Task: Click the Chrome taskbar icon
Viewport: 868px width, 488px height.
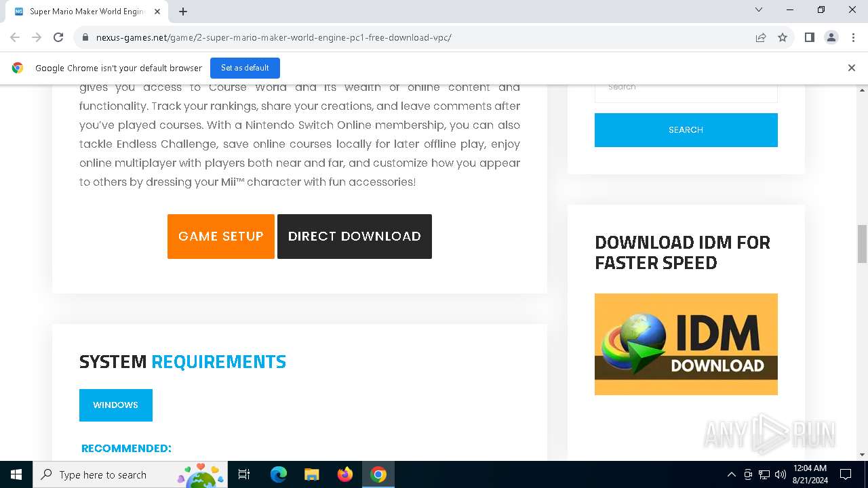Action: click(378, 474)
